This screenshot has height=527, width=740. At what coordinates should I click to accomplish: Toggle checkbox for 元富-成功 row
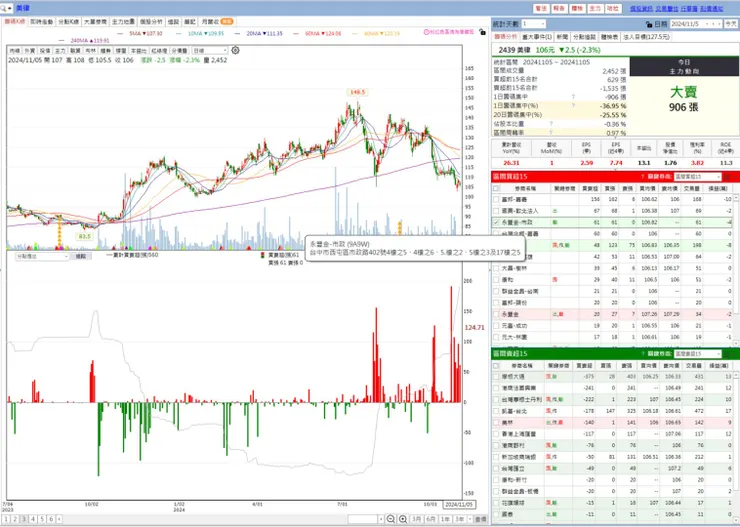point(496,326)
